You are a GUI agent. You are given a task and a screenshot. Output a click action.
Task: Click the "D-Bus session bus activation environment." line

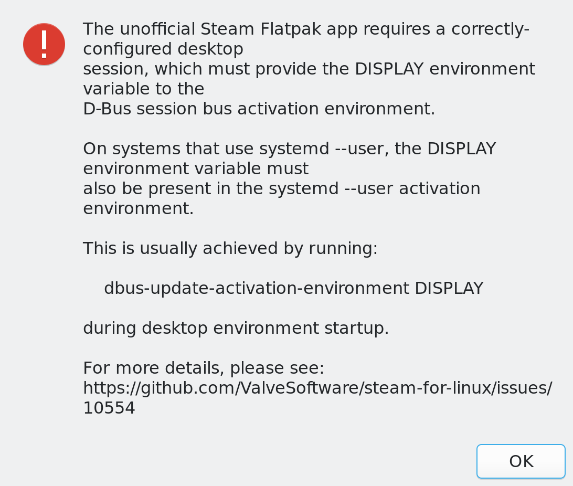(x=259, y=109)
